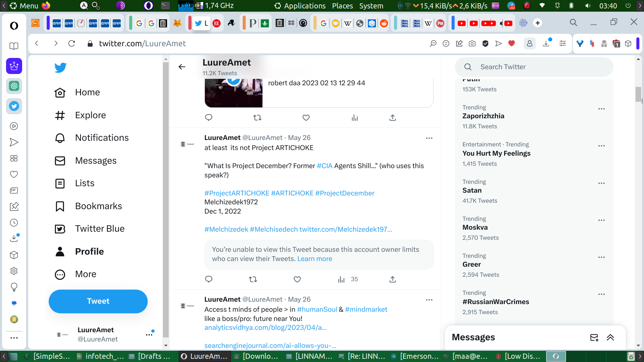644x362 pixels.
Task: Open the analyticsvidhya.com blog link
Action: (266, 327)
